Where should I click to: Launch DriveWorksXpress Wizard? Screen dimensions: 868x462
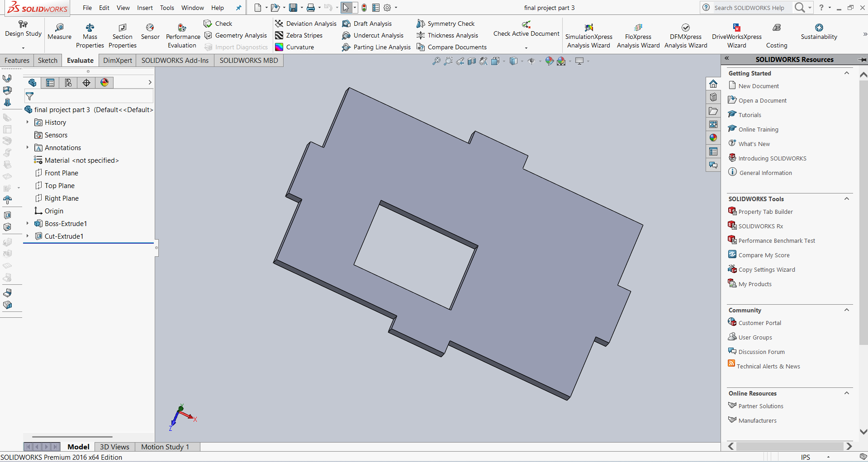[x=736, y=36]
